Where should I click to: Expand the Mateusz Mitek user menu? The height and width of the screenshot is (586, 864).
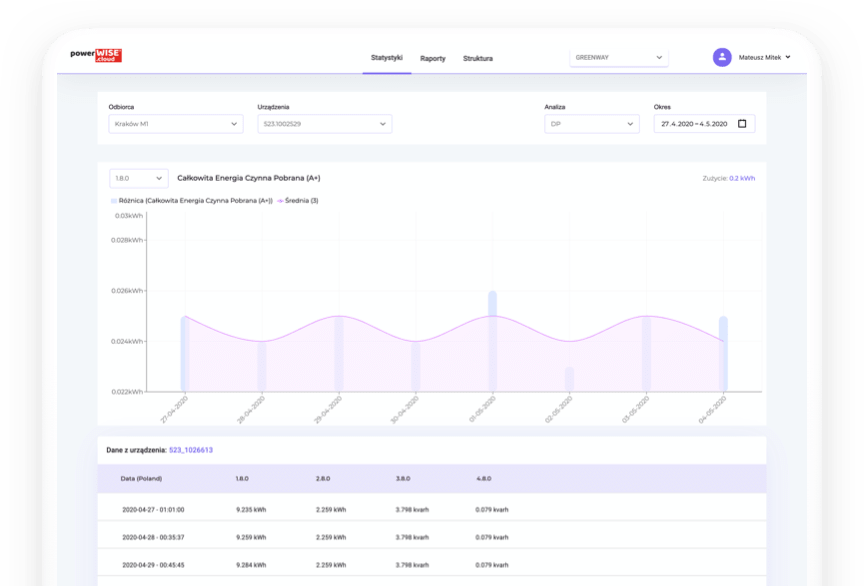pos(764,57)
